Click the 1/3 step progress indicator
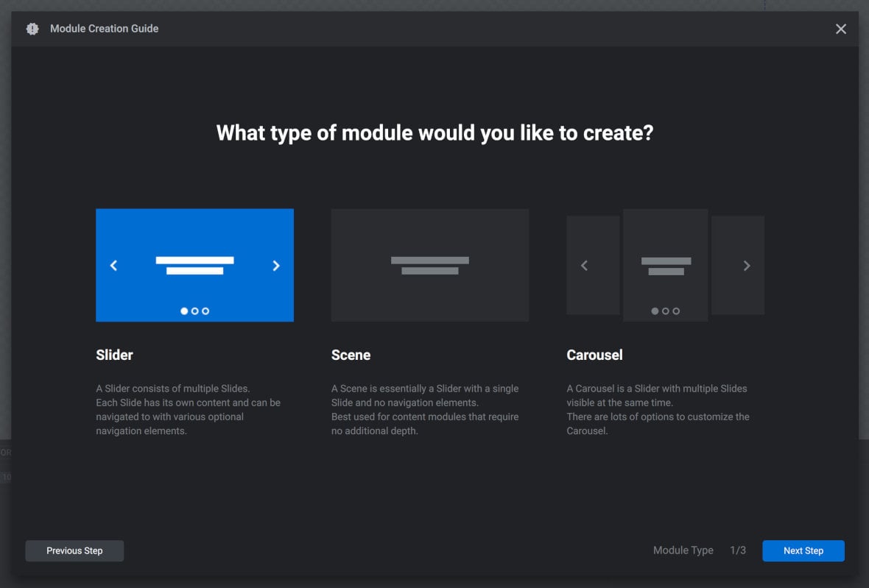The height and width of the screenshot is (588, 869). pos(738,550)
